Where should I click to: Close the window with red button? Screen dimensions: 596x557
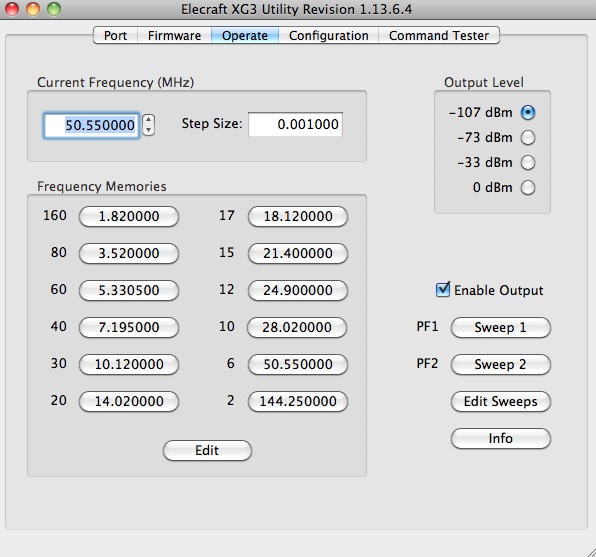point(11,9)
